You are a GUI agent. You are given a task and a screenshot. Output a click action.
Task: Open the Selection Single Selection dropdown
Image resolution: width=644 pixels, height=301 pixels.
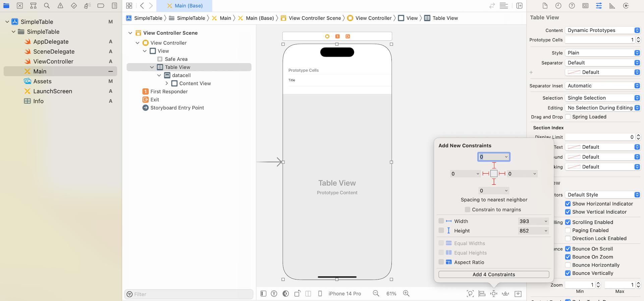[603, 98]
